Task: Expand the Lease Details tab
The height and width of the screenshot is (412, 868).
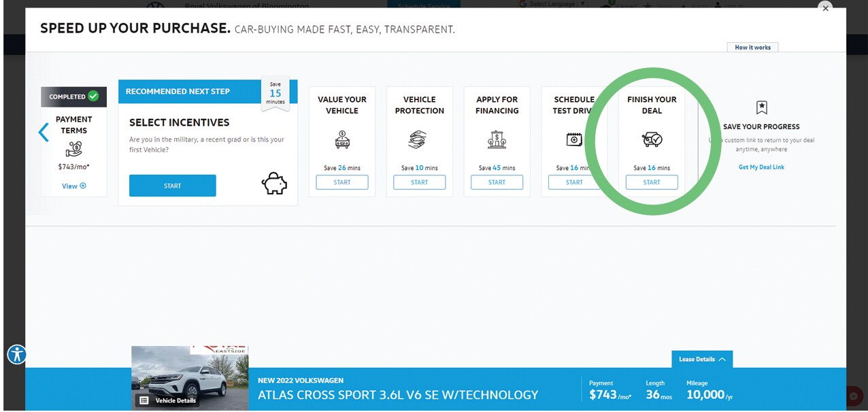Action: [701, 359]
